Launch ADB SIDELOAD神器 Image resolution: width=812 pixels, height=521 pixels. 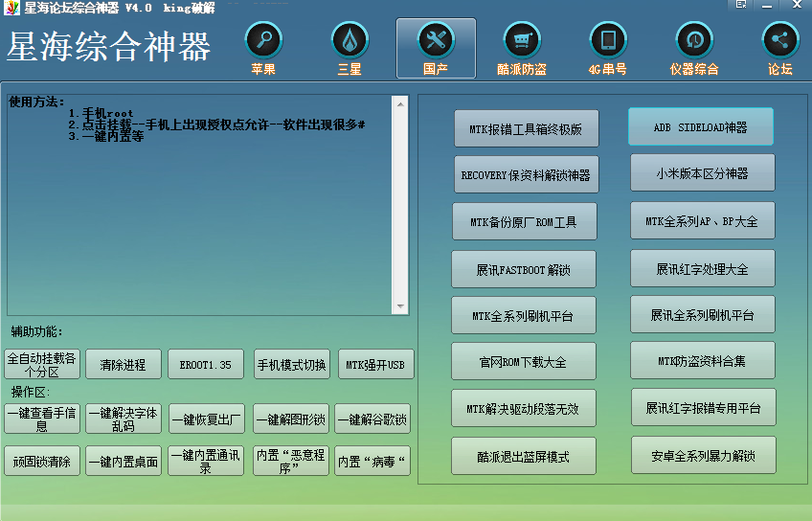[x=701, y=126]
